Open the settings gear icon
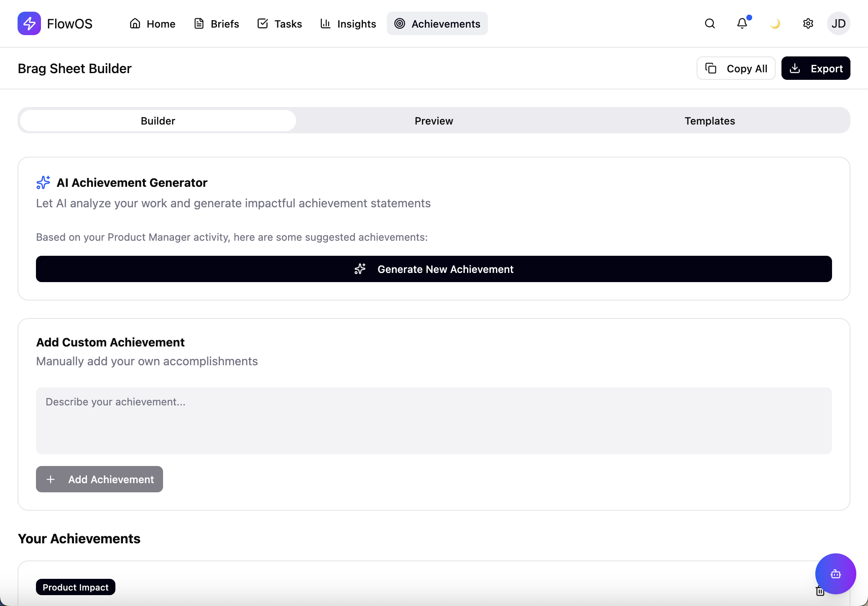This screenshot has width=868, height=606. 808,23
